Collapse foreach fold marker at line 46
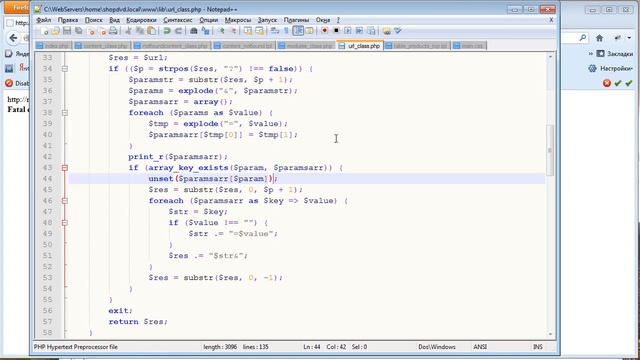This screenshot has height=360, width=640. click(64, 201)
